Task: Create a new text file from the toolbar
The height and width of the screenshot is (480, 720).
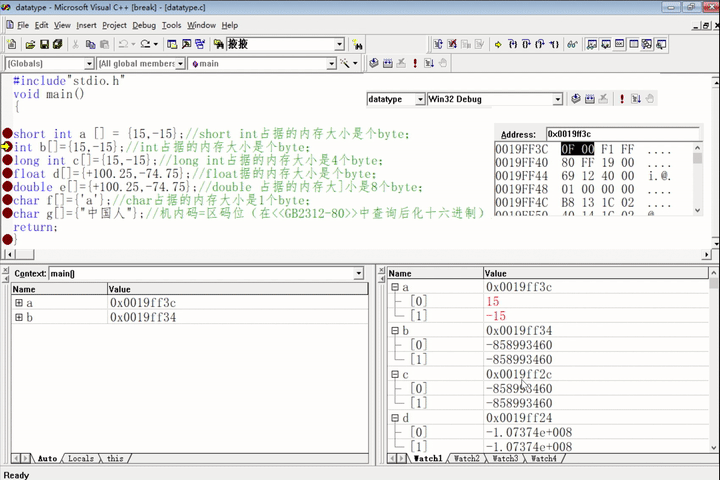Action: tap(11, 44)
